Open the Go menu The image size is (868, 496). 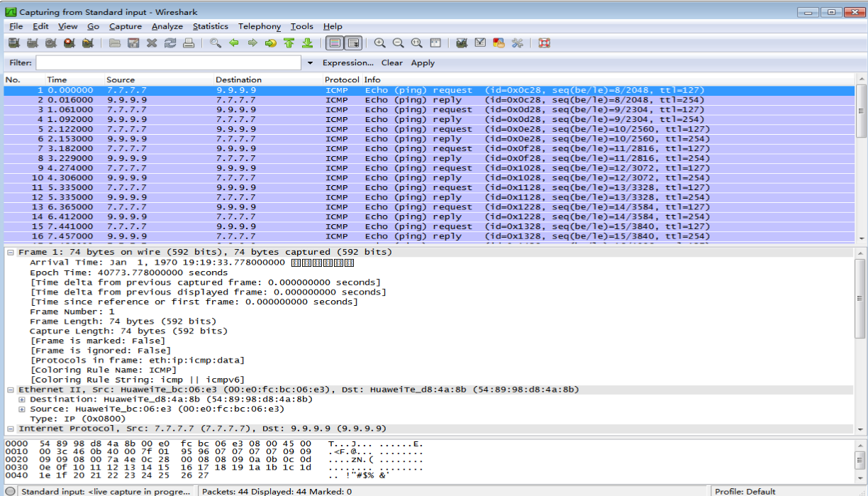click(x=94, y=26)
